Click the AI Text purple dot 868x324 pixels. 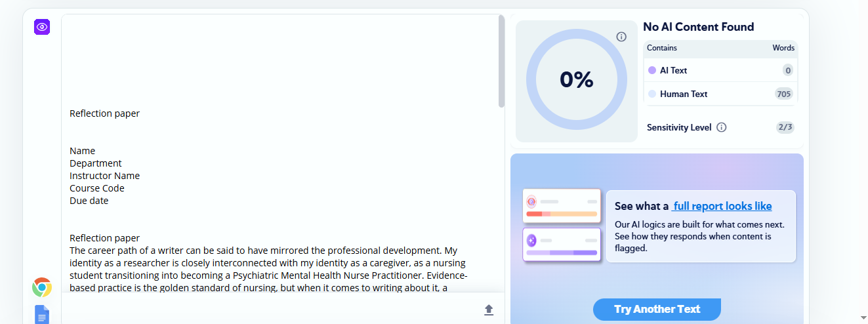pos(652,70)
